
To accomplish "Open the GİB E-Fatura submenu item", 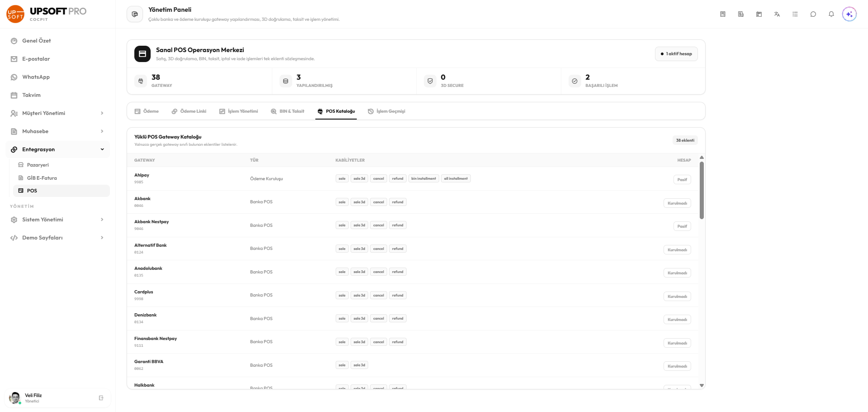I will tap(62, 178).
